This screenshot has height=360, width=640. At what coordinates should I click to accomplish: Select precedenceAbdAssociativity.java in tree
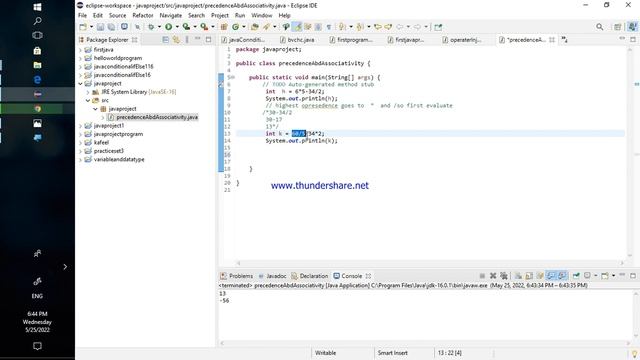(x=153, y=118)
